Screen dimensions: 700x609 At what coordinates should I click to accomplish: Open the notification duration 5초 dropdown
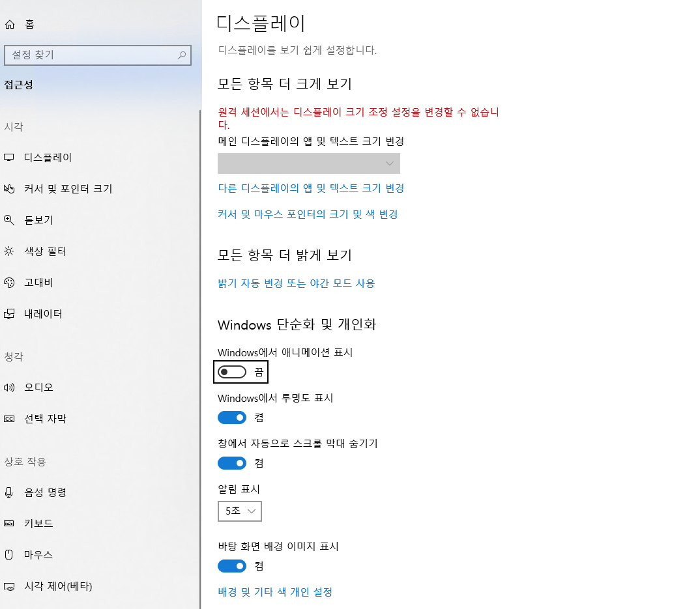[x=240, y=511]
